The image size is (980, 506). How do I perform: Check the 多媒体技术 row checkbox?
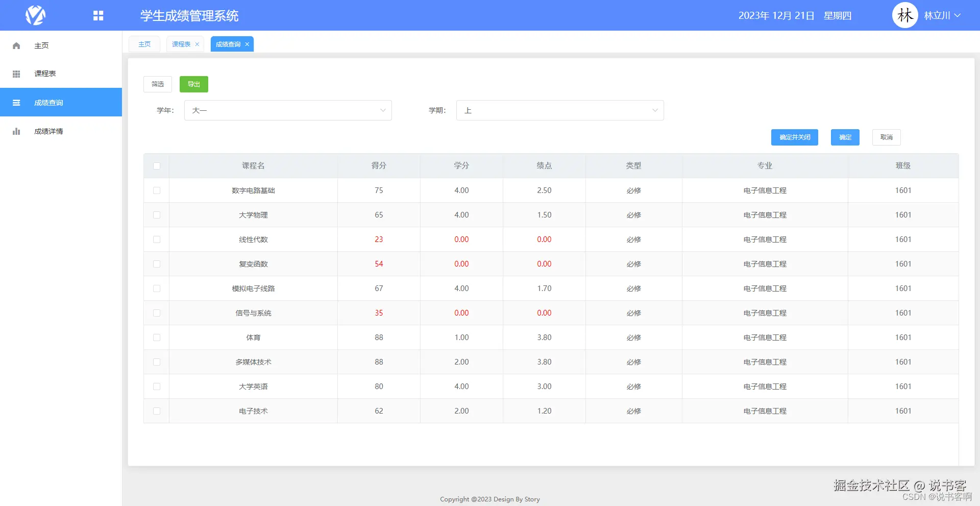click(x=157, y=362)
